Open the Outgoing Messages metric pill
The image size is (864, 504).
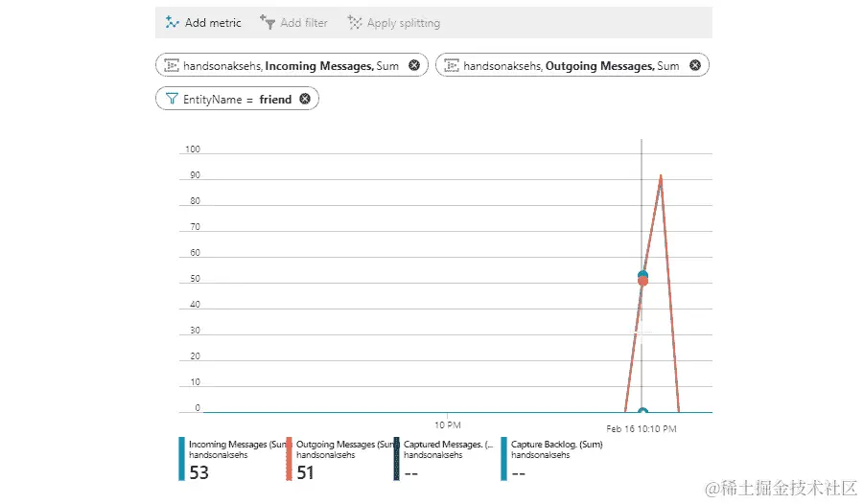pos(572,65)
